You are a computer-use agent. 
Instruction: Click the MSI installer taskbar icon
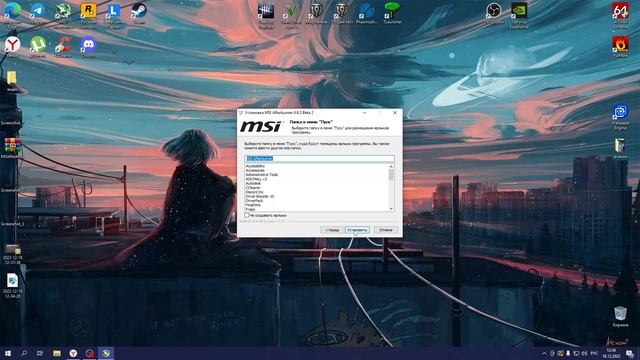tap(106, 353)
